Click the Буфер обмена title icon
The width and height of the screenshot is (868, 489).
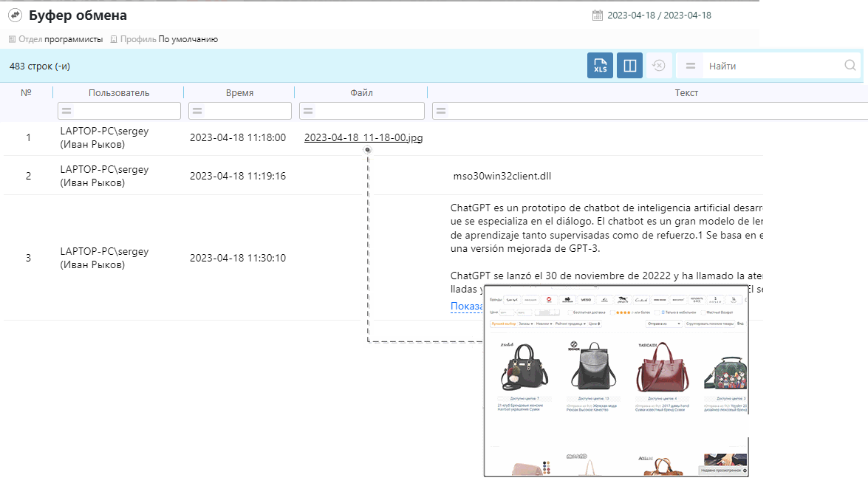[x=15, y=16]
